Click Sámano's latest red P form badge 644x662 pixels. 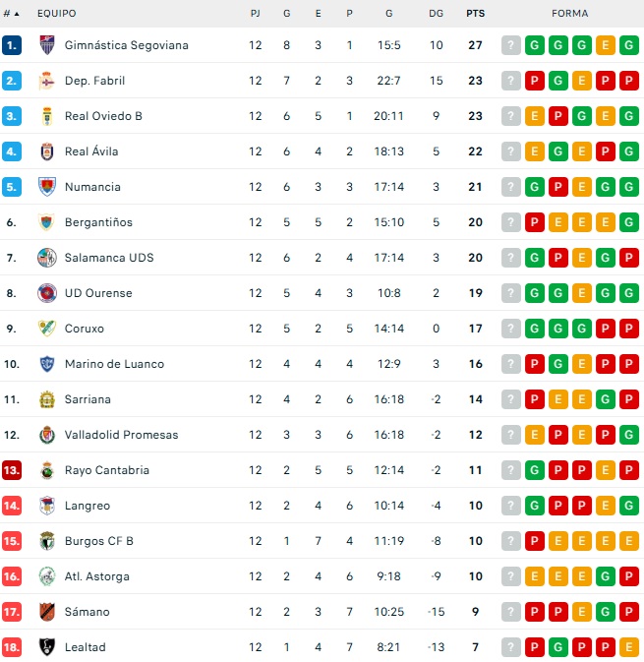click(x=534, y=612)
